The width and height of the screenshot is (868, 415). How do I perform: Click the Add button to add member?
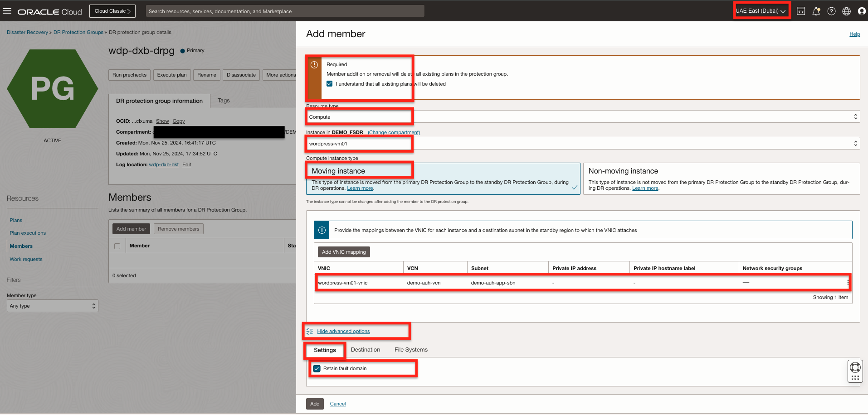(315, 404)
